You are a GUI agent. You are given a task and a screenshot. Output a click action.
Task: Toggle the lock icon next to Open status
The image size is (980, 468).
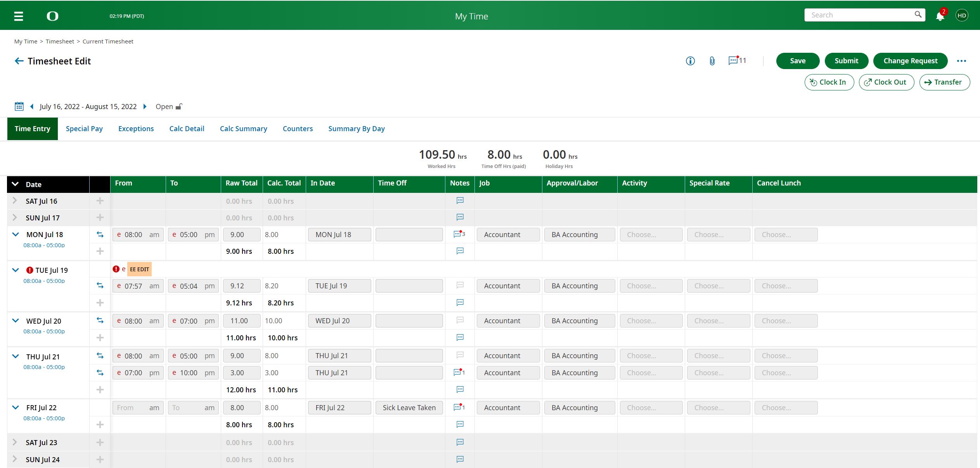coord(179,106)
